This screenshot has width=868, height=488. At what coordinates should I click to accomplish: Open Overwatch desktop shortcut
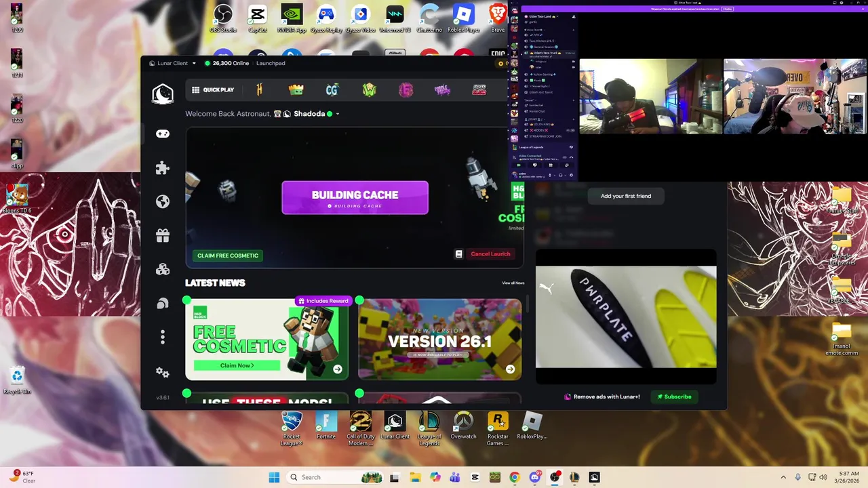click(463, 426)
